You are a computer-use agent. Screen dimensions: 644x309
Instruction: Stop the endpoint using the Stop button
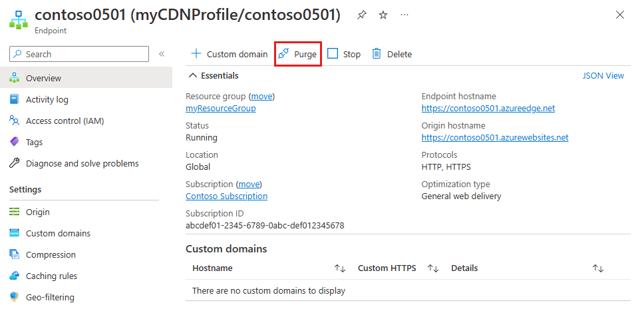pyautogui.click(x=344, y=54)
